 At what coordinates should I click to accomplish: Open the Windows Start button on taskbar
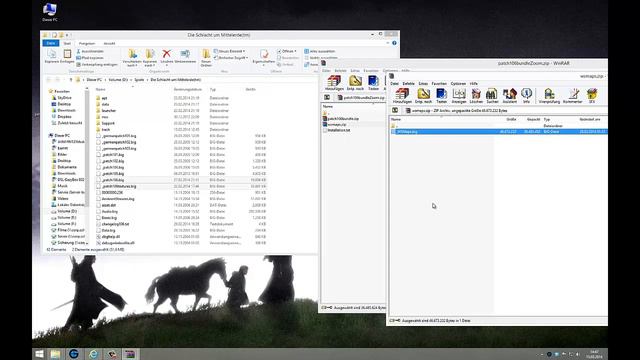(x=39, y=354)
